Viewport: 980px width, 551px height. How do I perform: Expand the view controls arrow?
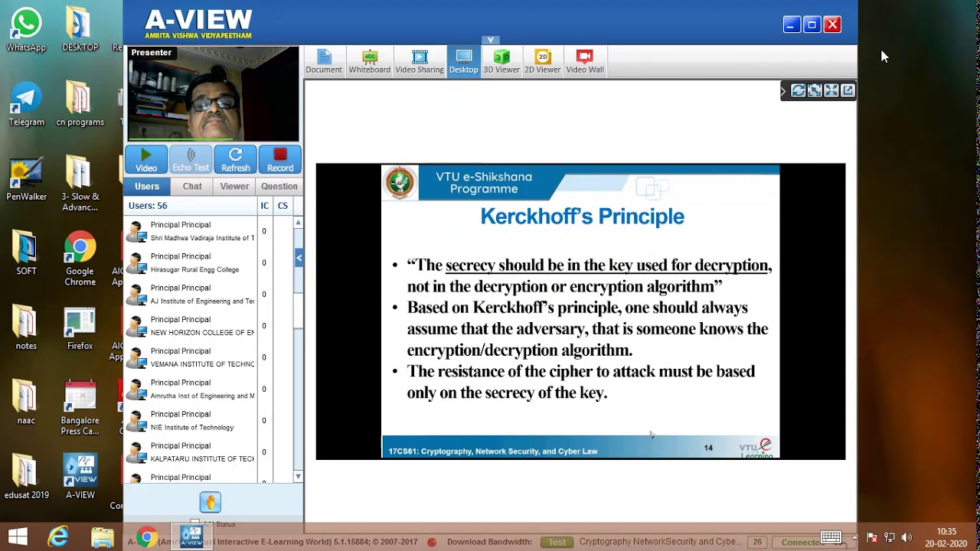(x=783, y=91)
